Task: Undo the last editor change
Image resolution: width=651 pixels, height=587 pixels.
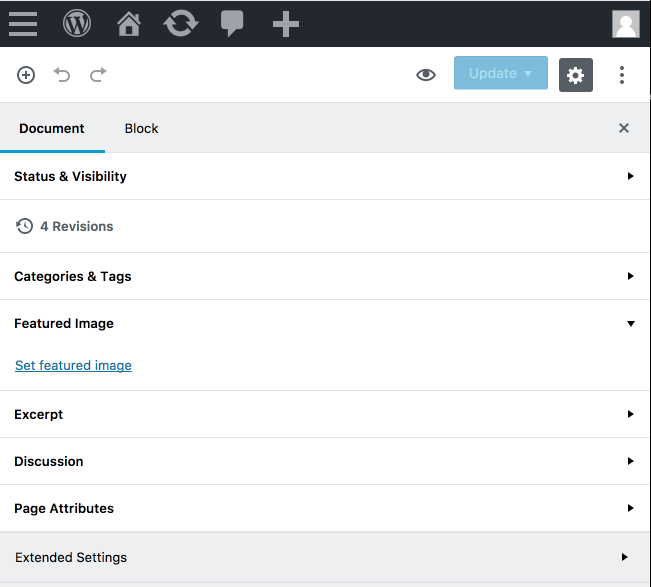Action: [x=62, y=75]
